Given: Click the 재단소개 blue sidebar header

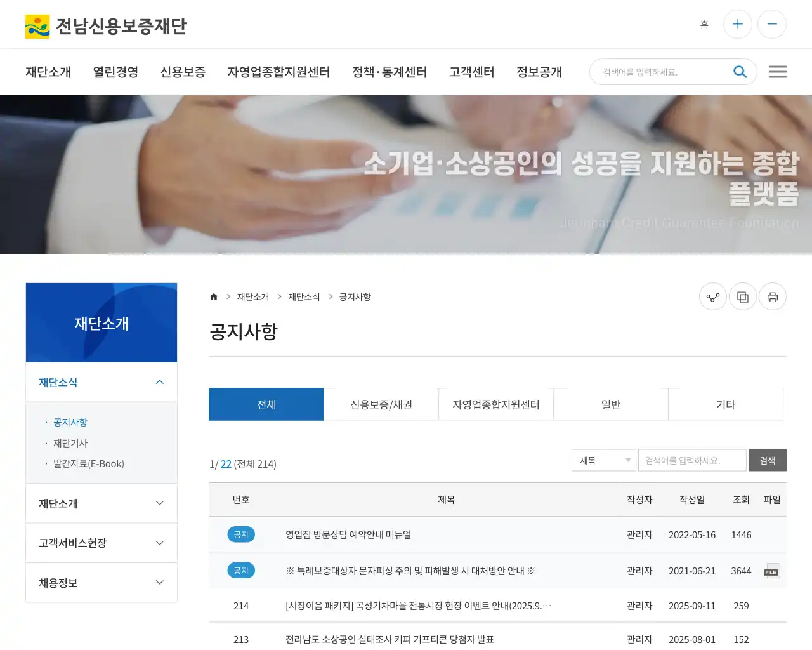Looking at the screenshot, I should click(101, 323).
